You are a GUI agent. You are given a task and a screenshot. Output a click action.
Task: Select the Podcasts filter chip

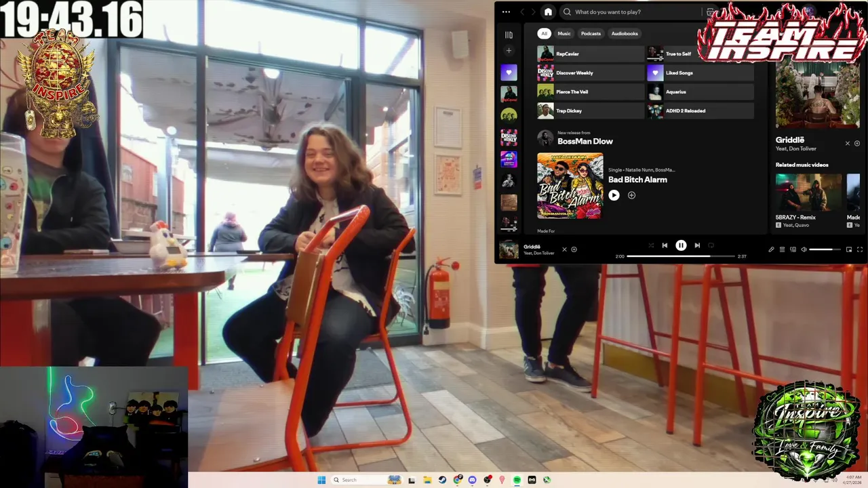(x=591, y=33)
